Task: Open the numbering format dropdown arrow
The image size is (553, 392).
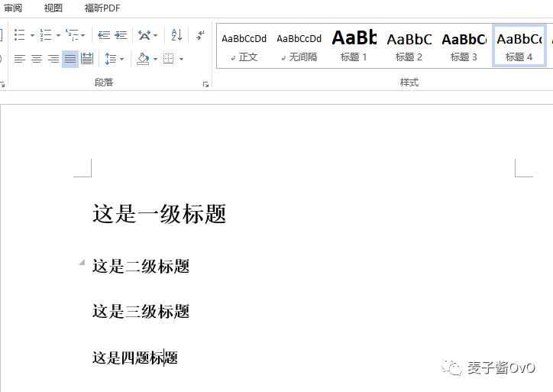Action: click(x=58, y=35)
